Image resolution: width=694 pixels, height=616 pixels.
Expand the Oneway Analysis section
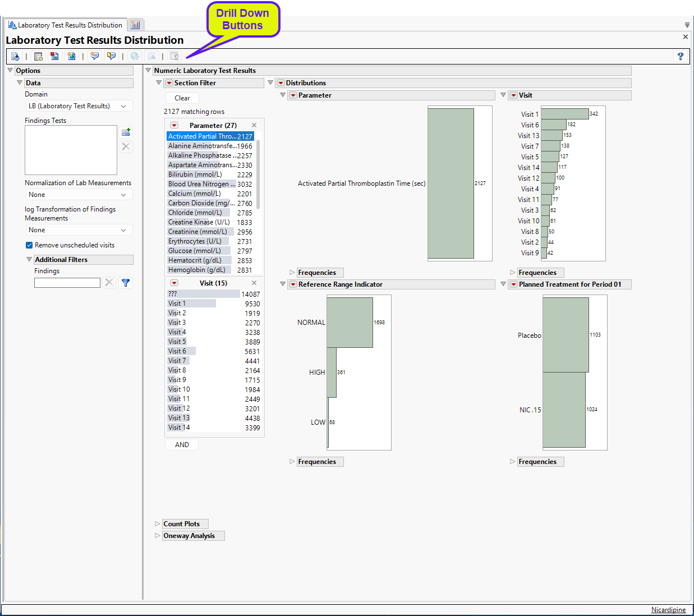[158, 536]
